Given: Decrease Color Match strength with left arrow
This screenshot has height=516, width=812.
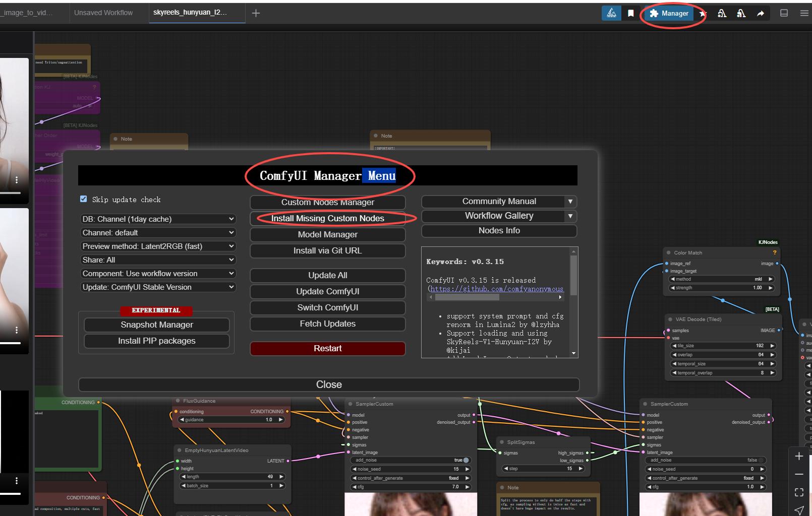Looking at the screenshot, I should [673, 288].
